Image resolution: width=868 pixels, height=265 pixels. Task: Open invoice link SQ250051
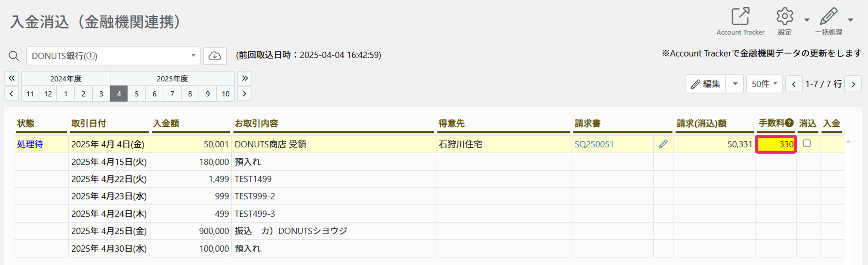pos(594,145)
